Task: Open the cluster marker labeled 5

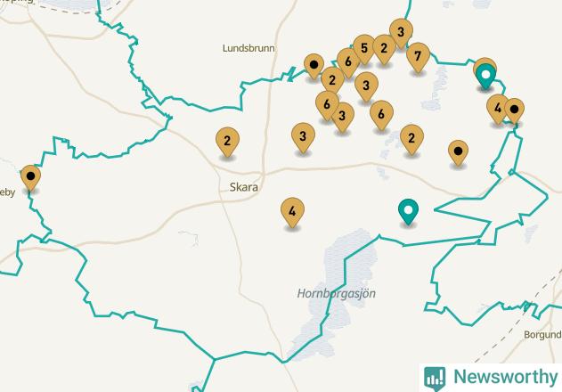Action: point(364,49)
